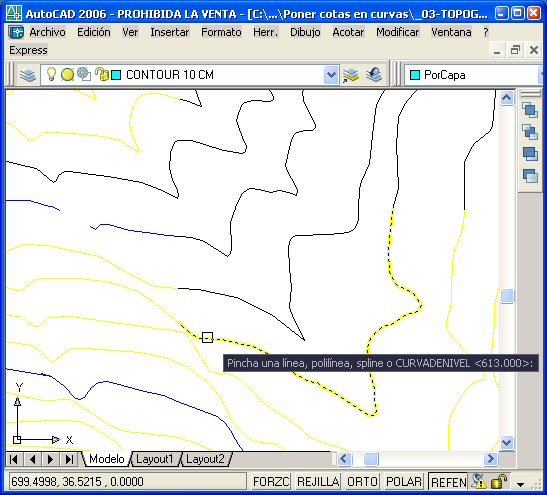The image size is (547, 495).
Task: Toggle the layer lock padlock icon
Action: [102, 74]
